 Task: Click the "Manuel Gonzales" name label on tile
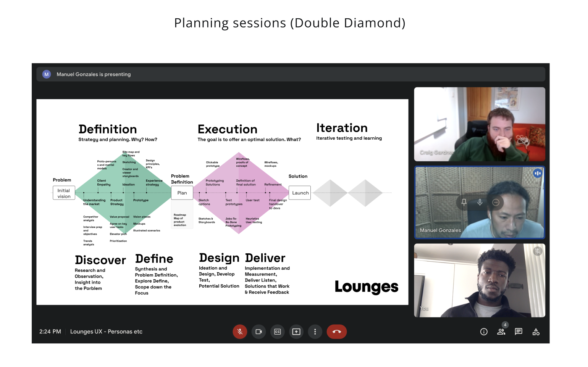[440, 230]
